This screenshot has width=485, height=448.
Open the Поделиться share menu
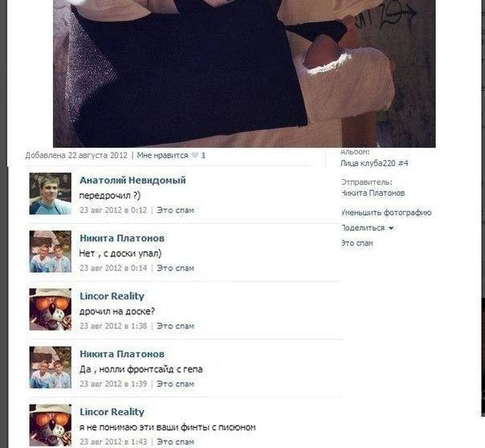coord(363,228)
